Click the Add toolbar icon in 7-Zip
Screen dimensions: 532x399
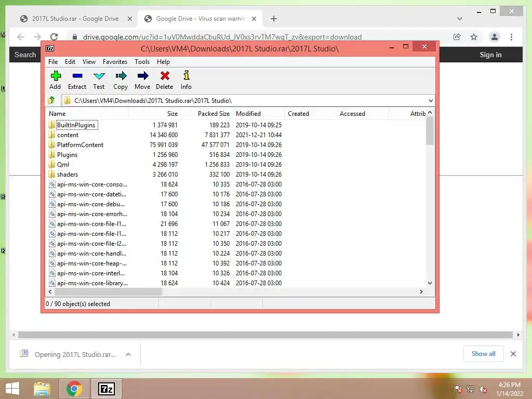click(x=56, y=76)
